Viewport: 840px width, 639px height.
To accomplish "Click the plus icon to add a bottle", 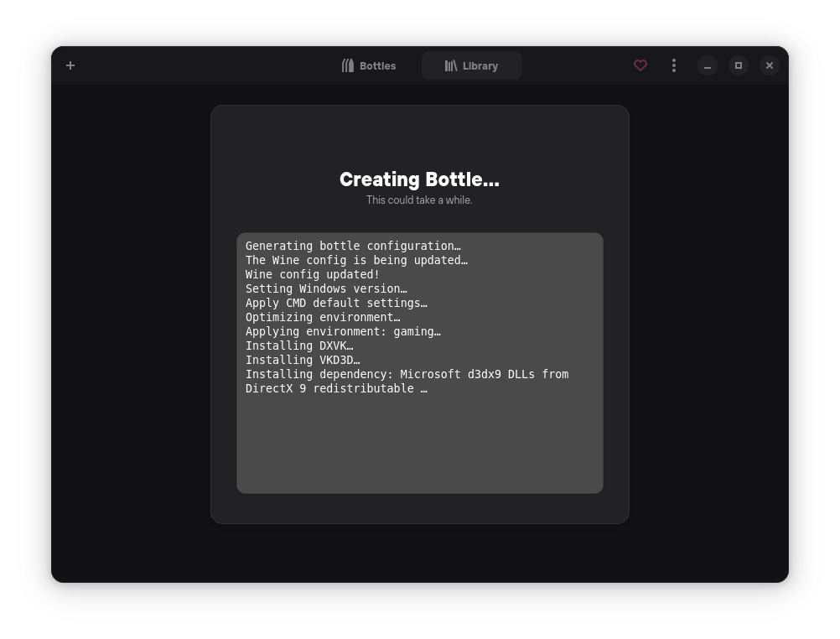I will 70,65.
